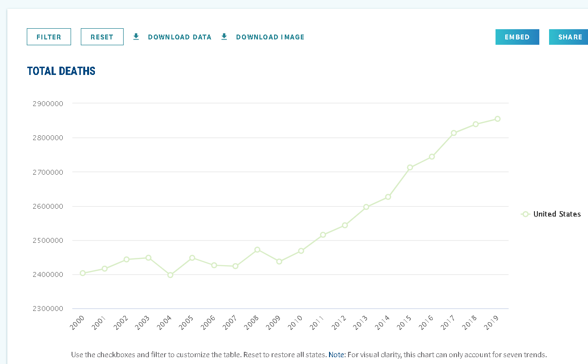
Task: Select the 2013 data point on line
Action: click(367, 207)
